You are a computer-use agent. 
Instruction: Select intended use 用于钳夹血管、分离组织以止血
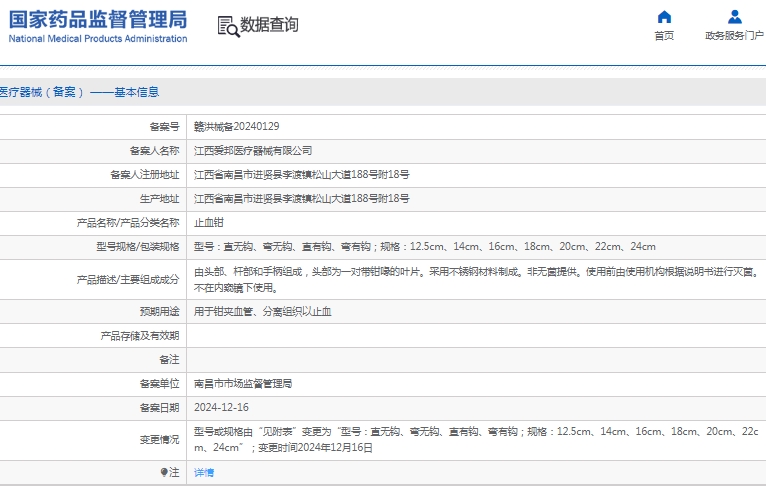(x=262, y=311)
